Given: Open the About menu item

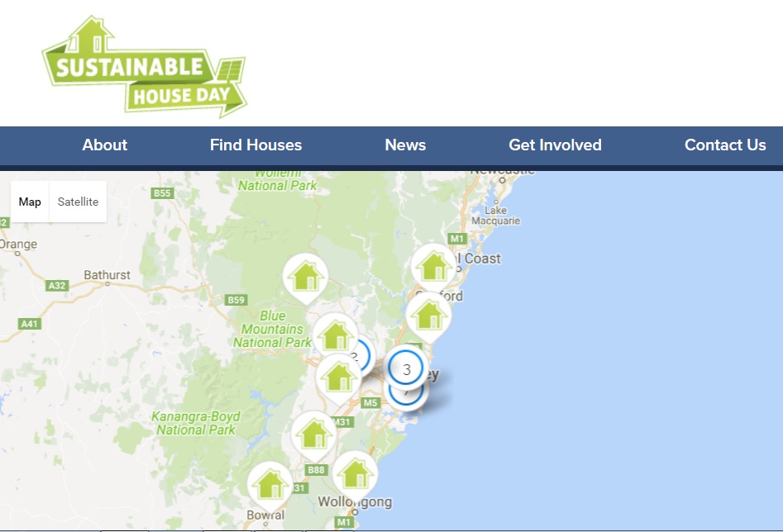Looking at the screenshot, I should point(105,145).
